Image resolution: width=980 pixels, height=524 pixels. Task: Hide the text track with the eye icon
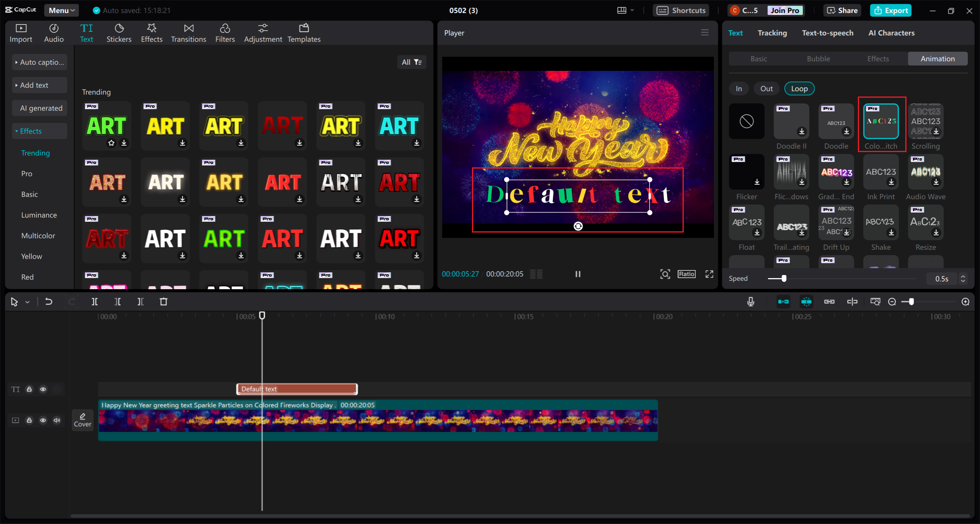[x=43, y=389]
